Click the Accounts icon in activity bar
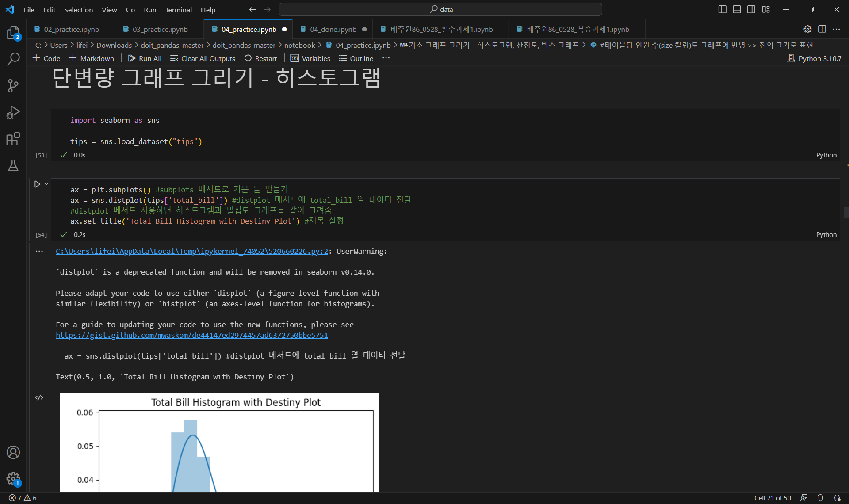Viewport: 849px width, 504px height. point(13,452)
